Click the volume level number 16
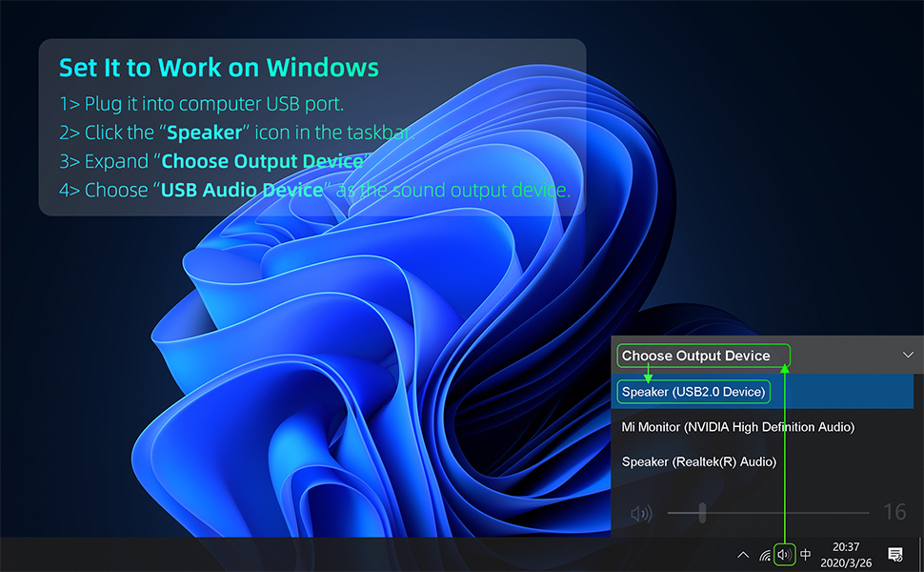This screenshot has width=924, height=572. (x=894, y=513)
